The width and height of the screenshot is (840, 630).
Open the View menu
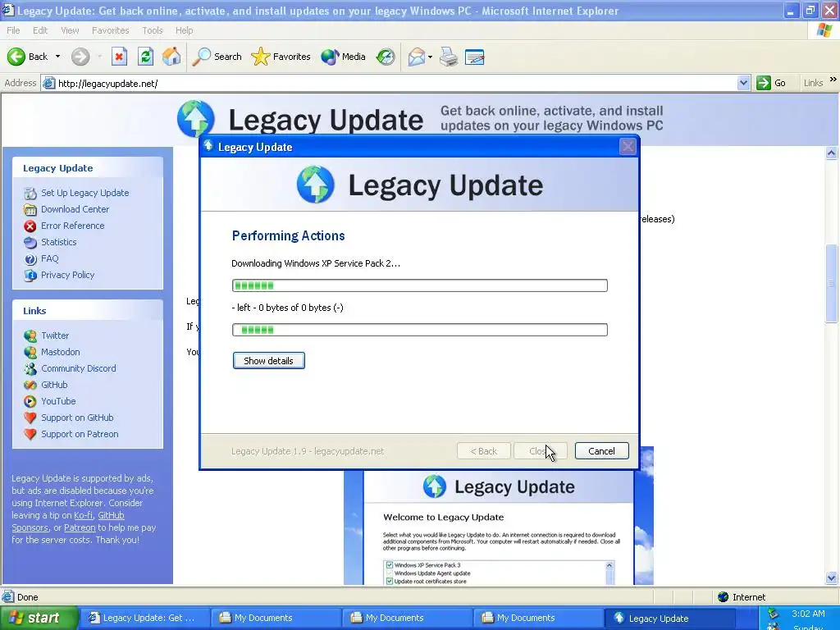[70, 30]
